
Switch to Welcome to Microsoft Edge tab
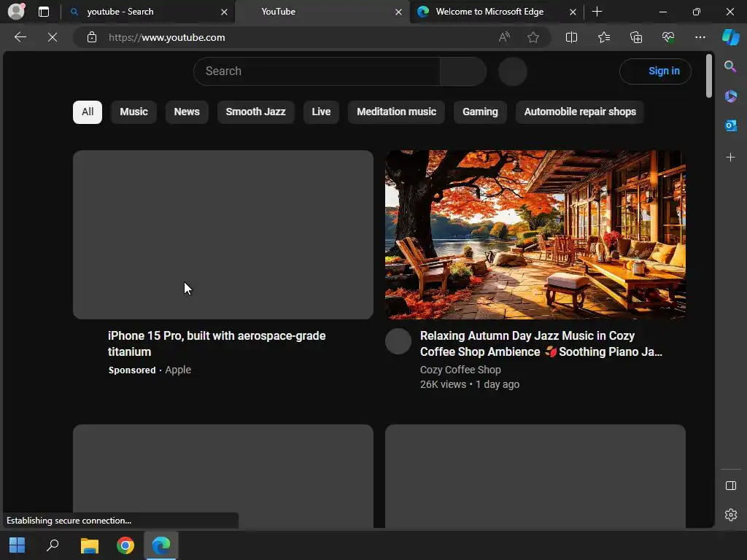coord(497,12)
